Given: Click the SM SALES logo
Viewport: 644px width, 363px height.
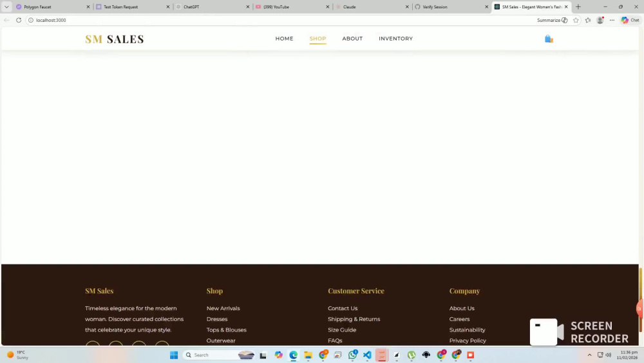Looking at the screenshot, I should coord(115,39).
